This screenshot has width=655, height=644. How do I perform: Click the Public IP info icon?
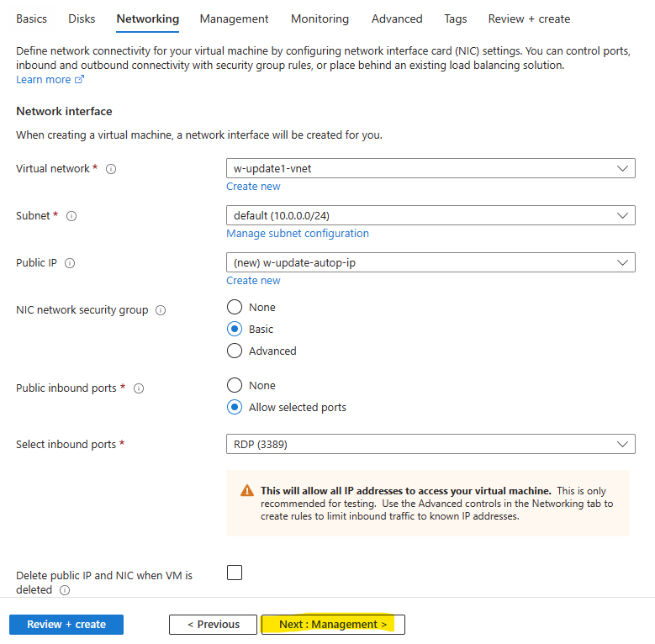point(70,263)
